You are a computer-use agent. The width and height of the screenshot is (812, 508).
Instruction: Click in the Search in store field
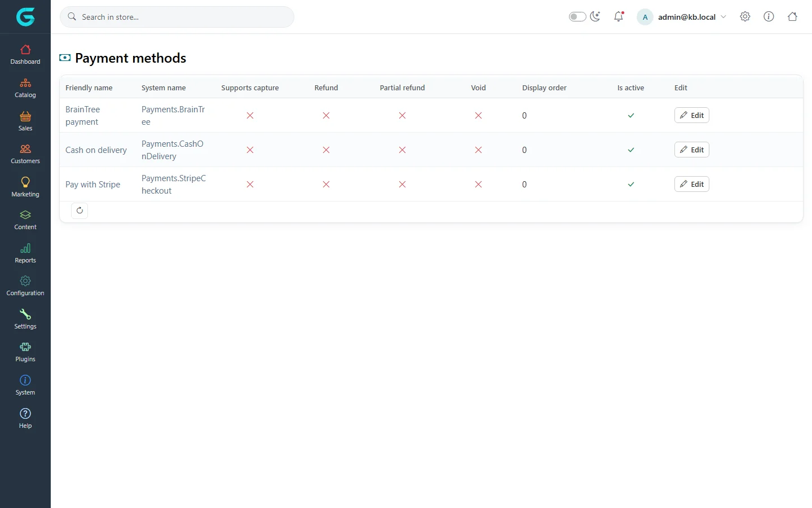click(177, 17)
